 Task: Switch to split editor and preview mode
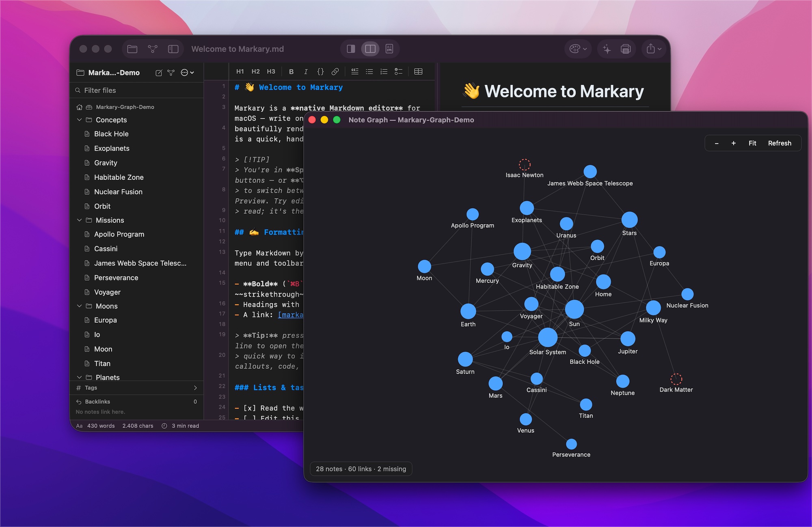[x=370, y=49]
